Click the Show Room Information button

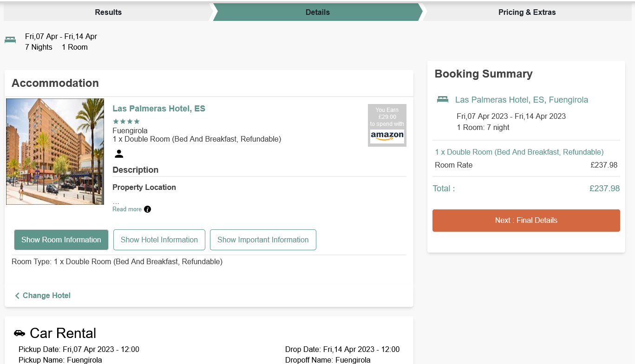point(61,240)
